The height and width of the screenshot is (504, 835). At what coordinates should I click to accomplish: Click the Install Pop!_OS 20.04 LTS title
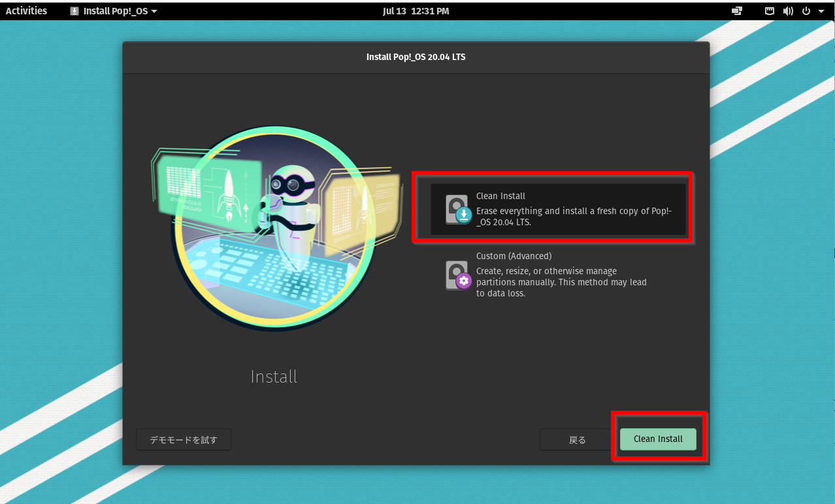pyautogui.click(x=416, y=57)
